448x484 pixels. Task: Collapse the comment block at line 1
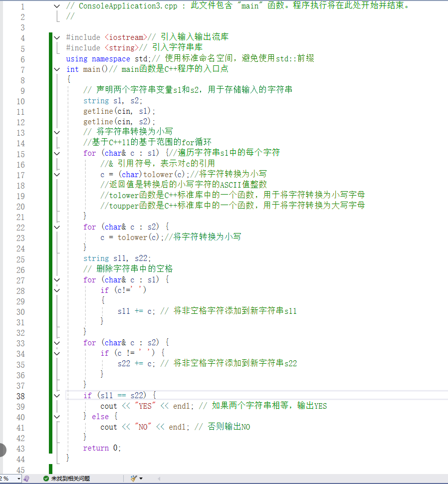[x=57, y=6]
